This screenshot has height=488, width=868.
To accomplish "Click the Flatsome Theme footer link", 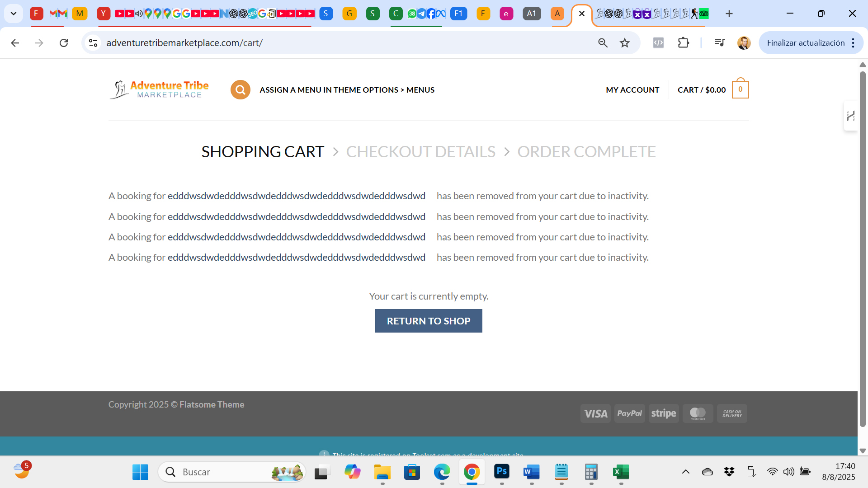I will [x=212, y=404].
